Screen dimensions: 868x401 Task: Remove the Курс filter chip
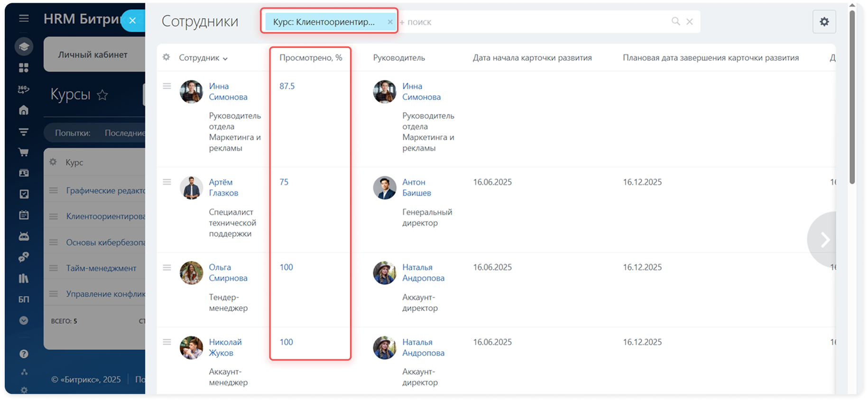point(390,22)
